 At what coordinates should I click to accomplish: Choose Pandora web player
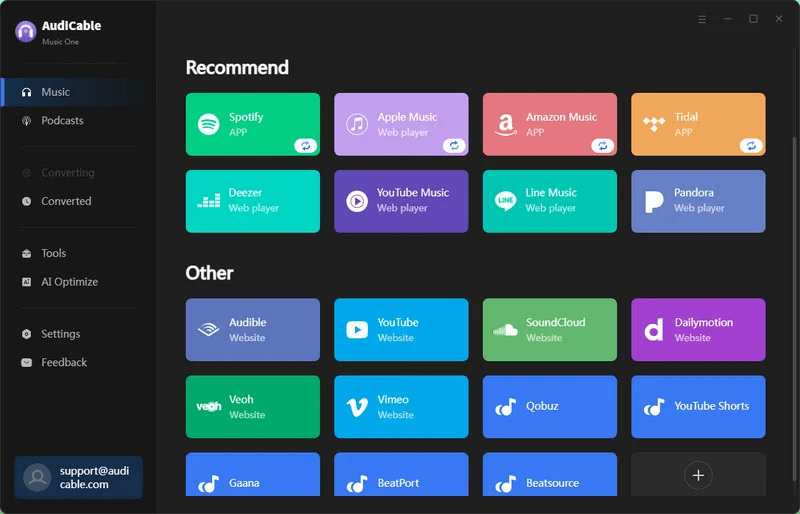click(698, 201)
